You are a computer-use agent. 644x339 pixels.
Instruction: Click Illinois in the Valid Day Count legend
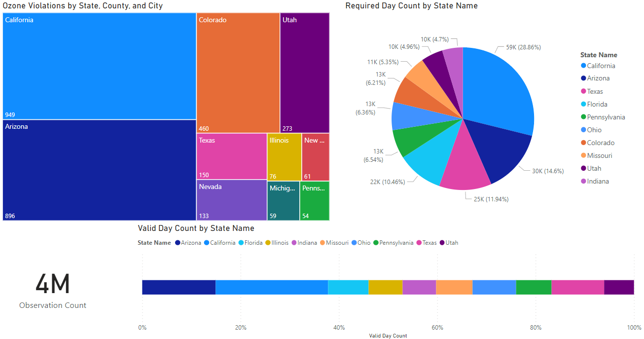(280, 243)
